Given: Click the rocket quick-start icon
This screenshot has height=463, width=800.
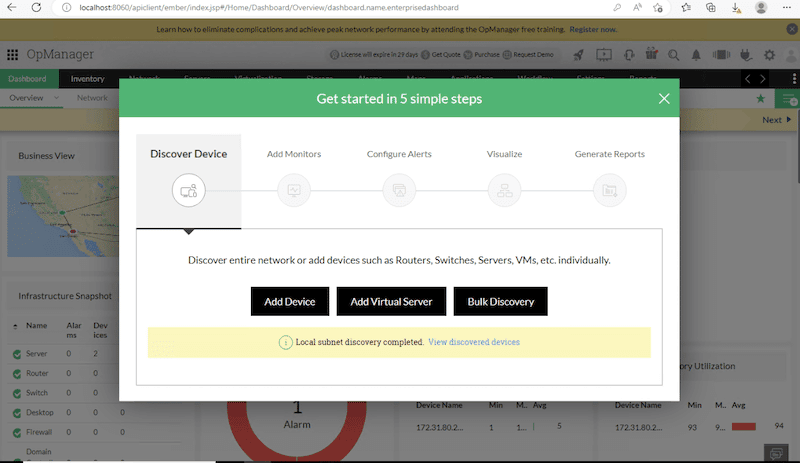Looking at the screenshot, I should [579, 55].
